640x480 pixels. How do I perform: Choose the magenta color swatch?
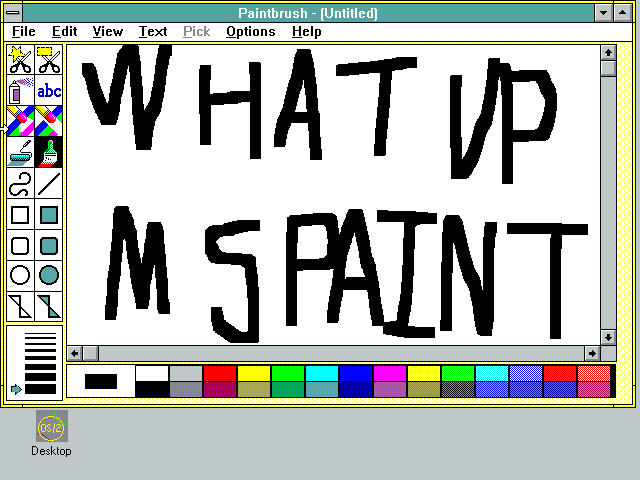(x=390, y=373)
